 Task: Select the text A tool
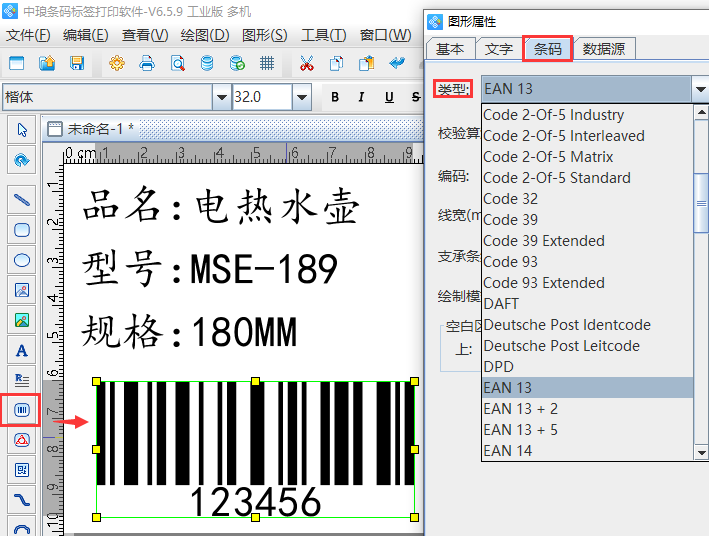click(x=22, y=351)
